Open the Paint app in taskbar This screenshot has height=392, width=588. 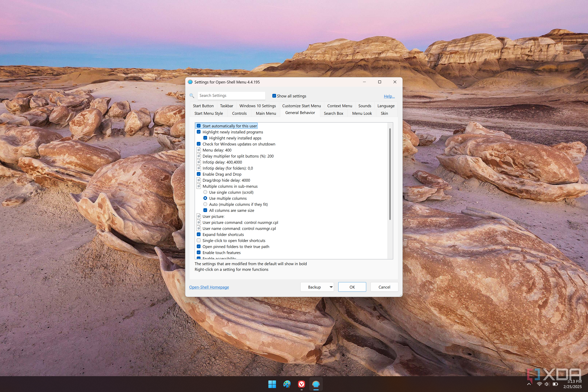point(287,384)
